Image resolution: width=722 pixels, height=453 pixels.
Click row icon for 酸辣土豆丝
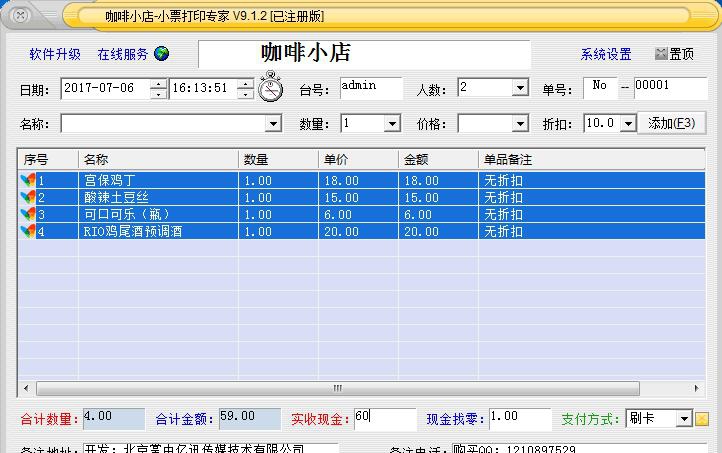click(x=27, y=197)
